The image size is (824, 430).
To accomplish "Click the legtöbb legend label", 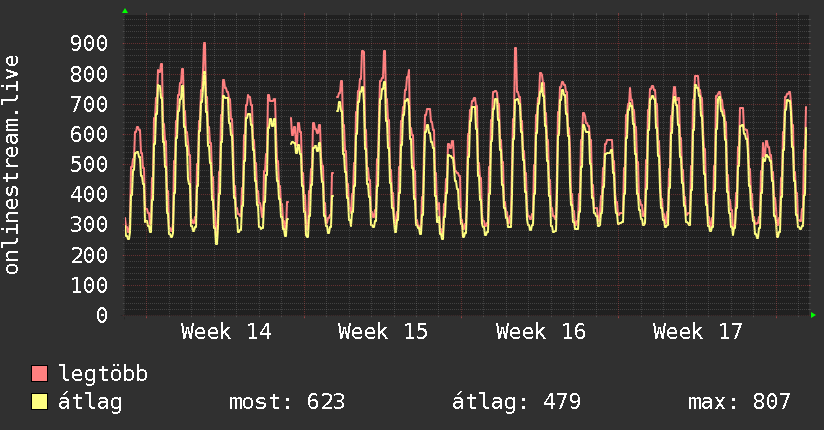I will [103, 374].
